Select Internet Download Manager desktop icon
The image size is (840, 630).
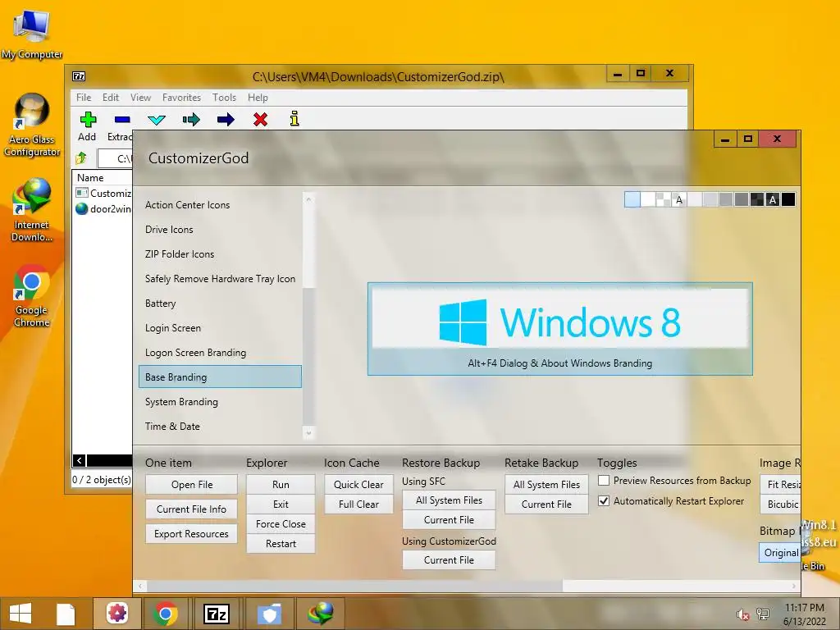(32, 210)
